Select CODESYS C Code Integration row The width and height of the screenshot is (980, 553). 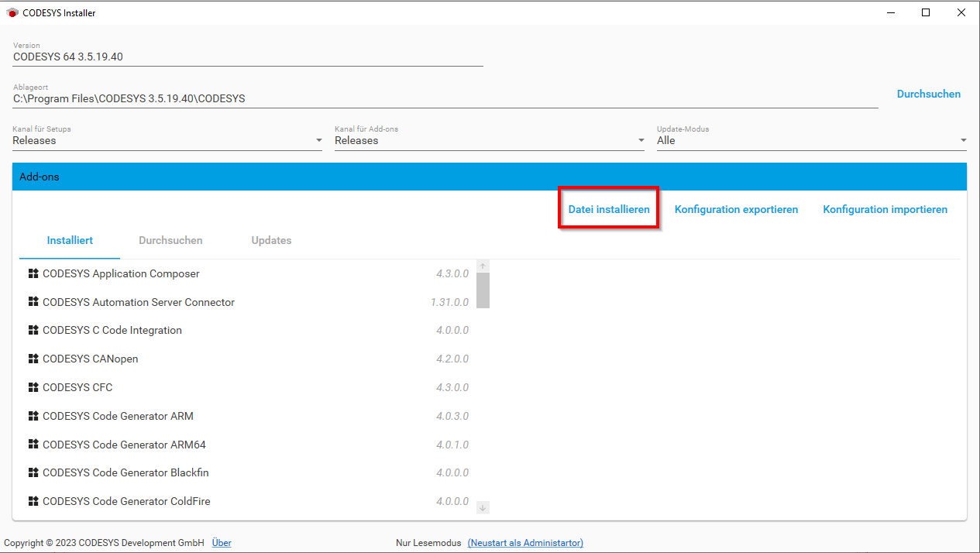tap(248, 330)
